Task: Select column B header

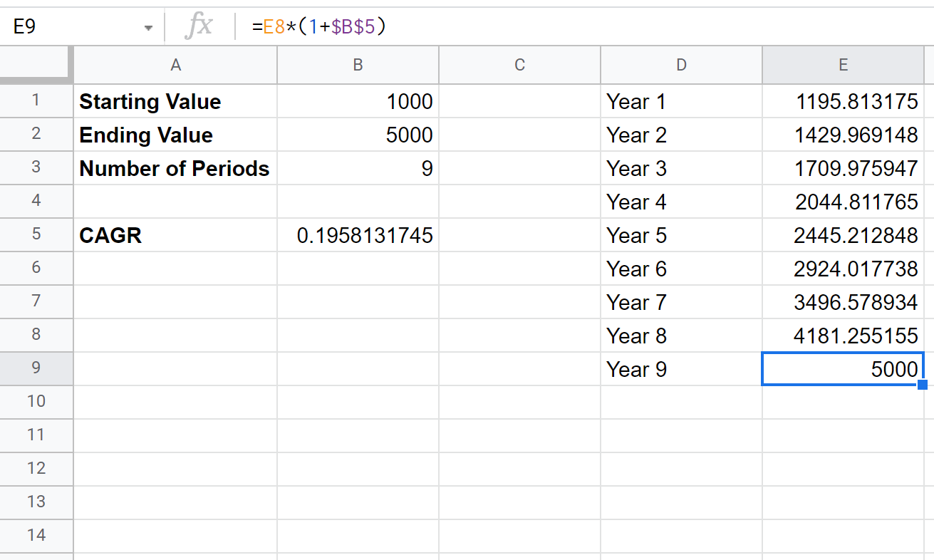Action: pos(358,65)
